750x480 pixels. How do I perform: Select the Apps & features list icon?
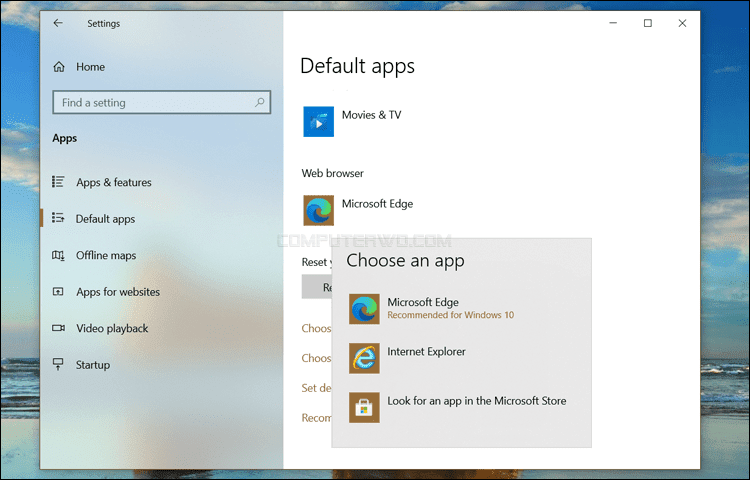click(x=58, y=182)
